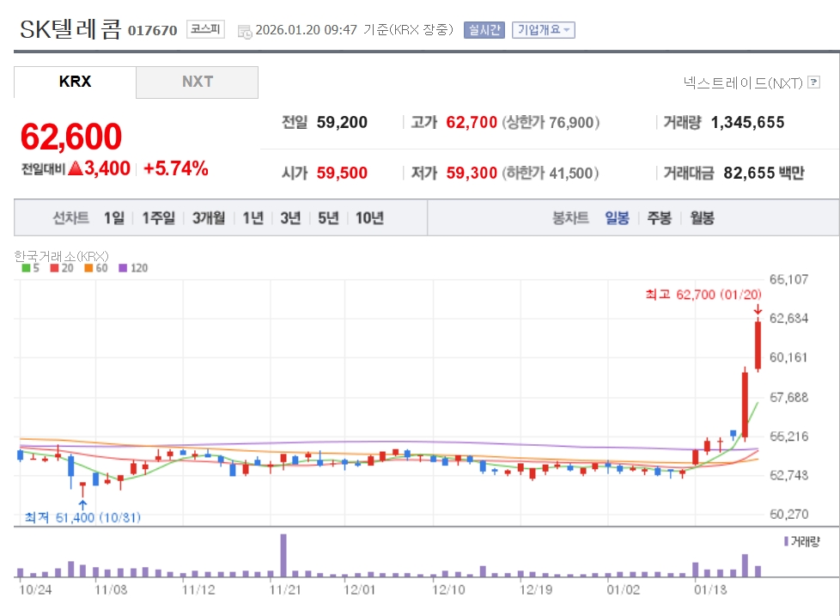Select the 3개월 line chart period
This screenshot has height=616, width=840.
[209, 218]
